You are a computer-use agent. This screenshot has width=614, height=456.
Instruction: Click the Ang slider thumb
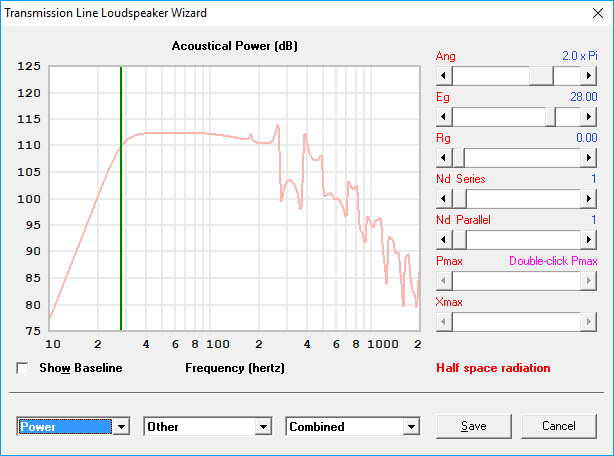click(x=541, y=76)
